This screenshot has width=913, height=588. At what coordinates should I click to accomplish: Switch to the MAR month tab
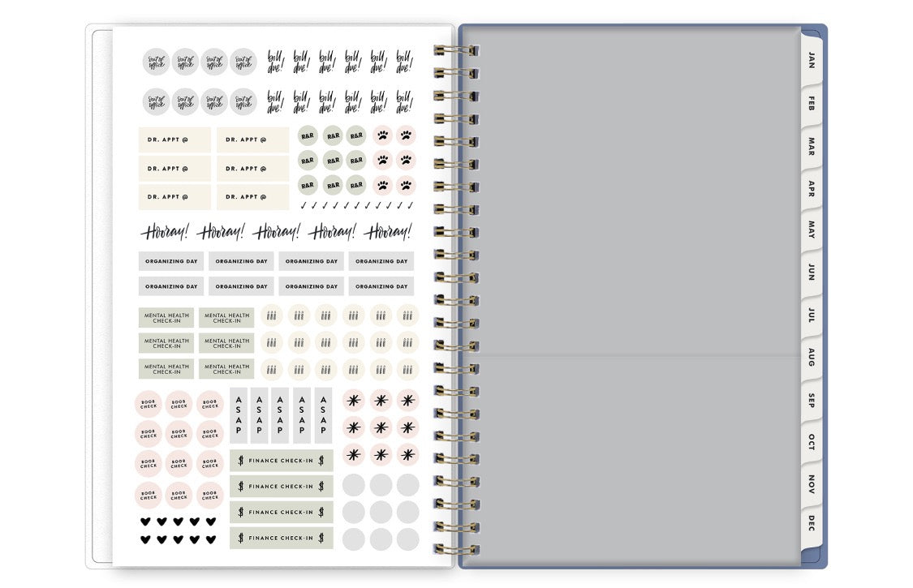[811, 147]
